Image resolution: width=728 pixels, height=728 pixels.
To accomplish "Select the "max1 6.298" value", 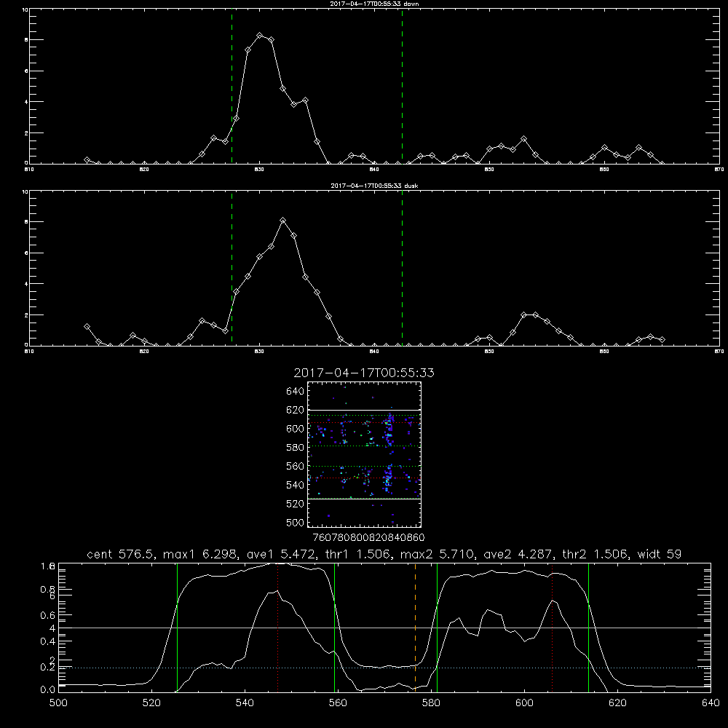I will click(200, 554).
